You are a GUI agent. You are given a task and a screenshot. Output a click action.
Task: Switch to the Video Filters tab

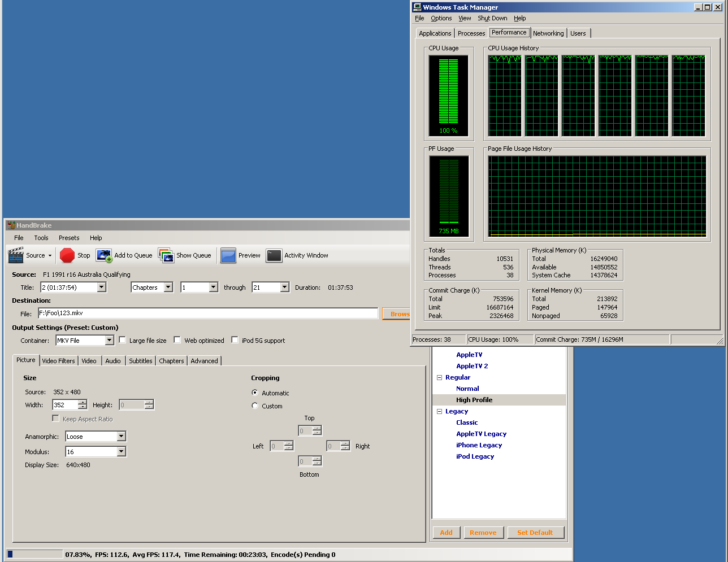[x=58, y=361]
